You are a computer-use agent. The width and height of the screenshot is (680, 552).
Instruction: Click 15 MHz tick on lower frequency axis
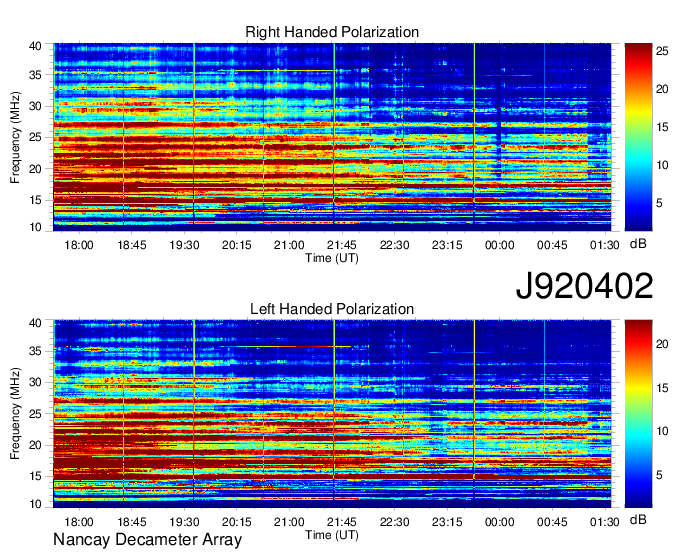(x=35, y=477)
